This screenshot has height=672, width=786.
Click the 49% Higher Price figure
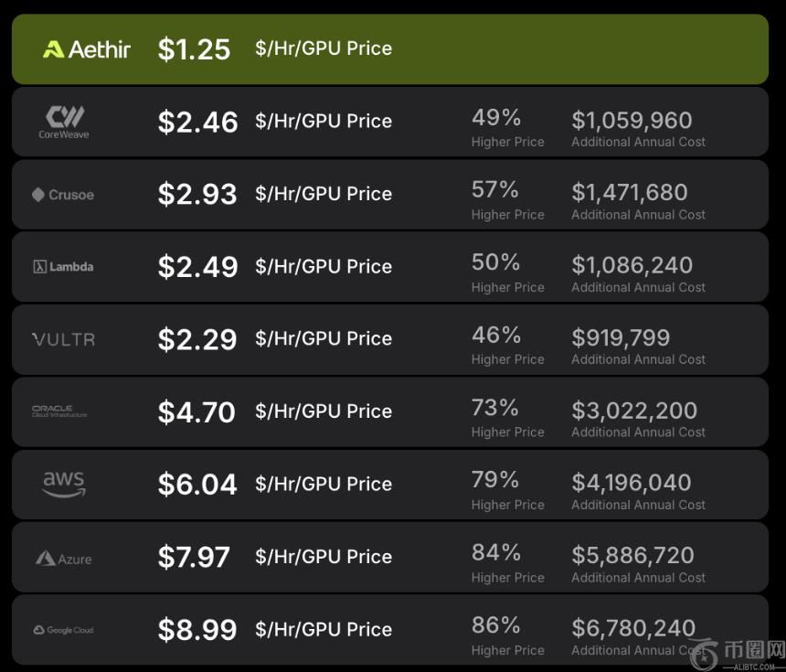496,118
